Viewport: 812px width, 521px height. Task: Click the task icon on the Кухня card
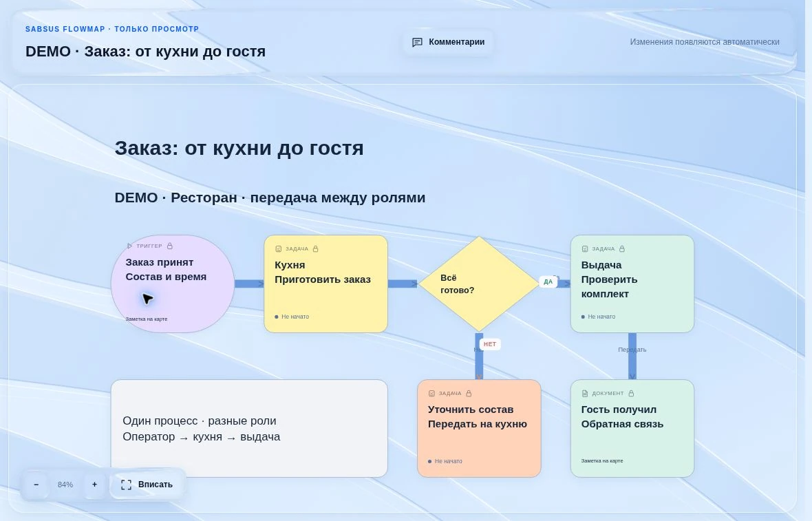[278, 248]
